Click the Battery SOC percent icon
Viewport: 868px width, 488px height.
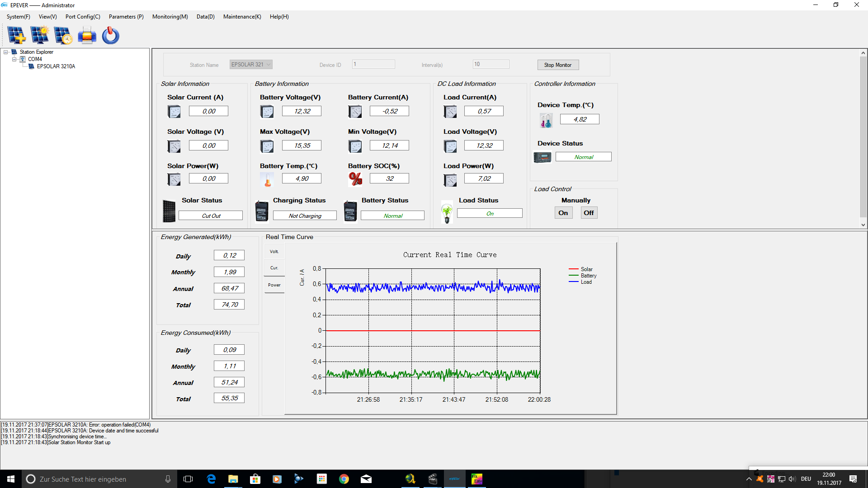tap(355, 179)
